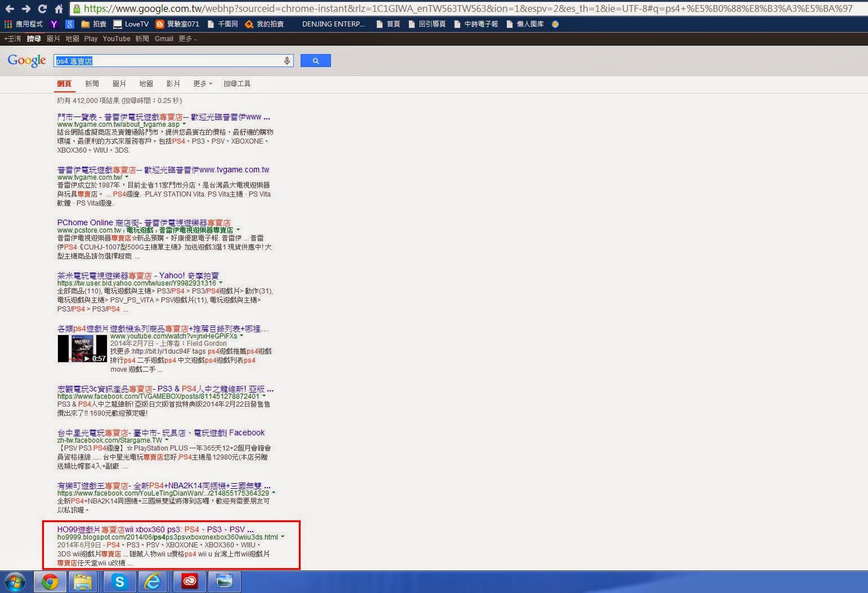This screenshot has height=593, width=868.
Task: Click the microphone voice search icon
Action: tap(287, 61)
